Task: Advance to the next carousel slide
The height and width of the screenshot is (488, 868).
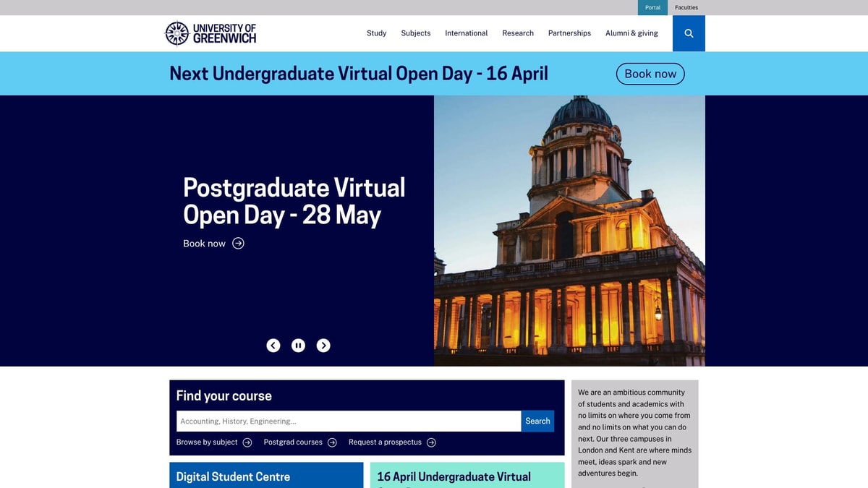Action: [x=323, y=346]
